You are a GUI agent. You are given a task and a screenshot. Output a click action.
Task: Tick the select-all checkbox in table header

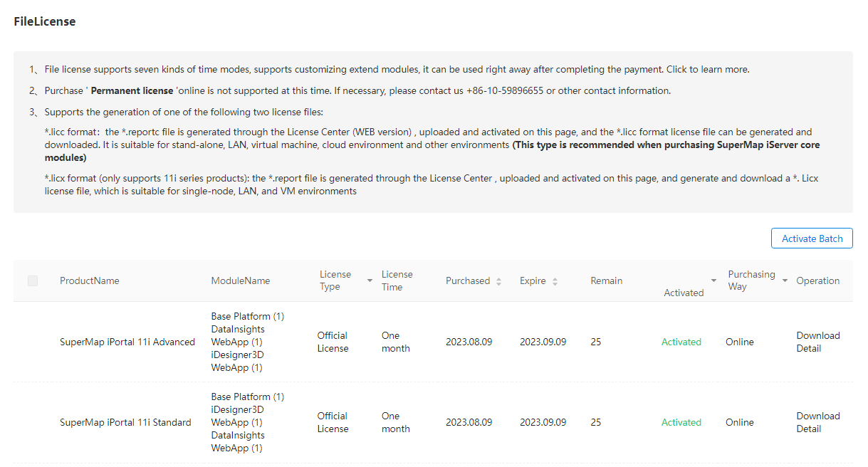pos(33,280)
